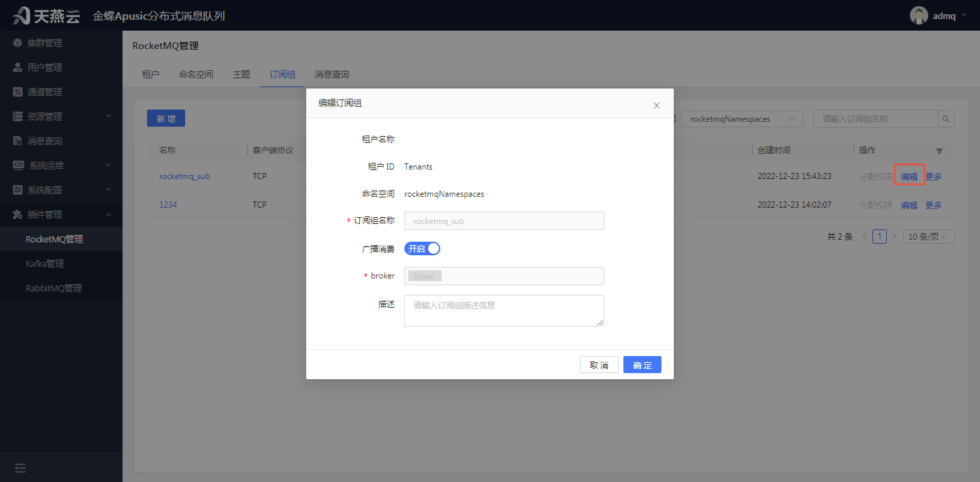Image resolution: width=980 pixels, height=482 pixels.
Task: Click the TCP cell in the rocketmq_sub row
Action: pos(259,176)
